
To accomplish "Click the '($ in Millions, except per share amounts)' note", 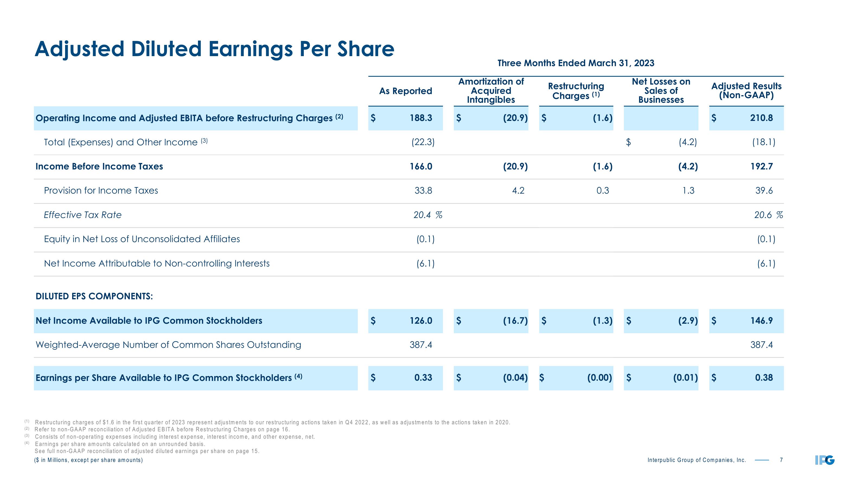I will [x=89, y=460].
